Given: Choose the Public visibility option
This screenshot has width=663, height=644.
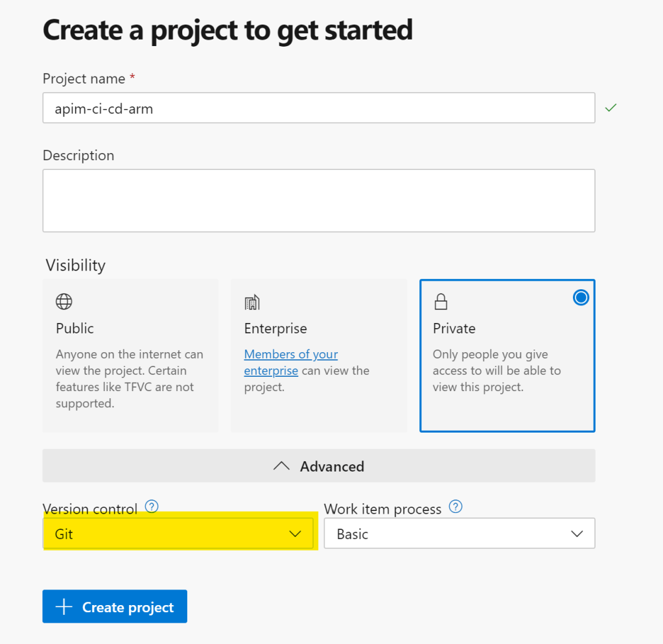Looking at the screenshot, I should coord(130,355).
